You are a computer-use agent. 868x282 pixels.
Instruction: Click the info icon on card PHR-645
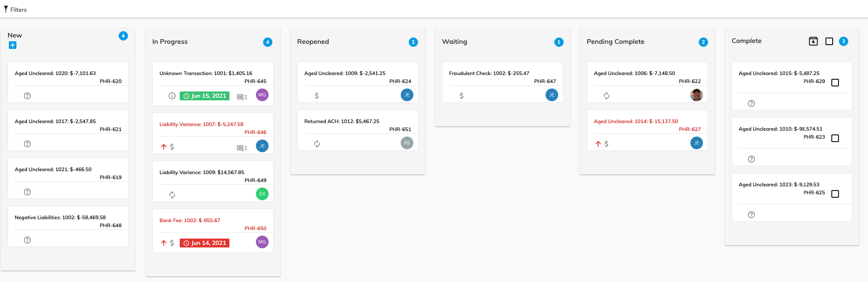click(172, 96)
